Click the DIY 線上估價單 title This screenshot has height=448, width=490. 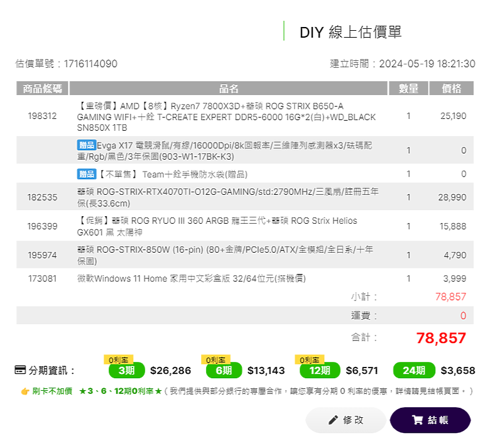pyautogui.click(x=351, y=32)
